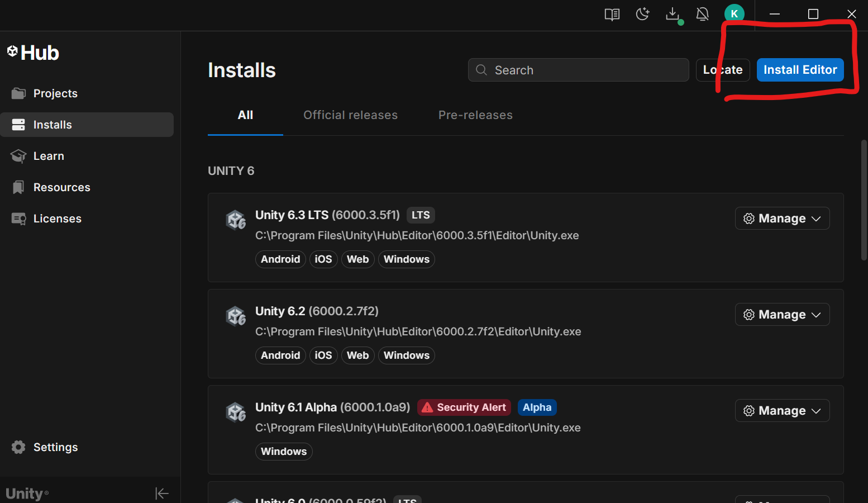Image resolution: width=868 pixels, height=503 pixels.
Task: Click the Locate button
Action: (x=723, y=70)
